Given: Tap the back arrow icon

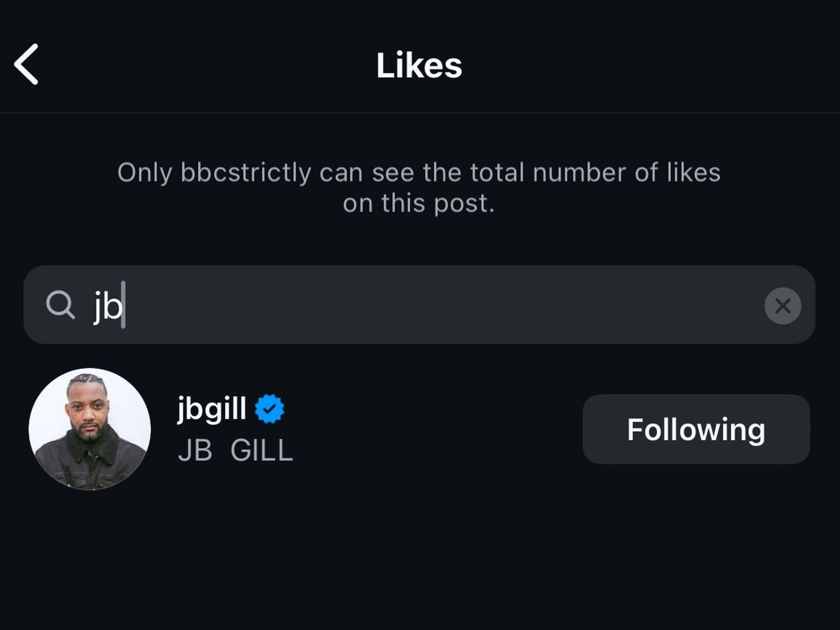Looking at the screenshot, I should pyautogui.click(x=26, y=64).
